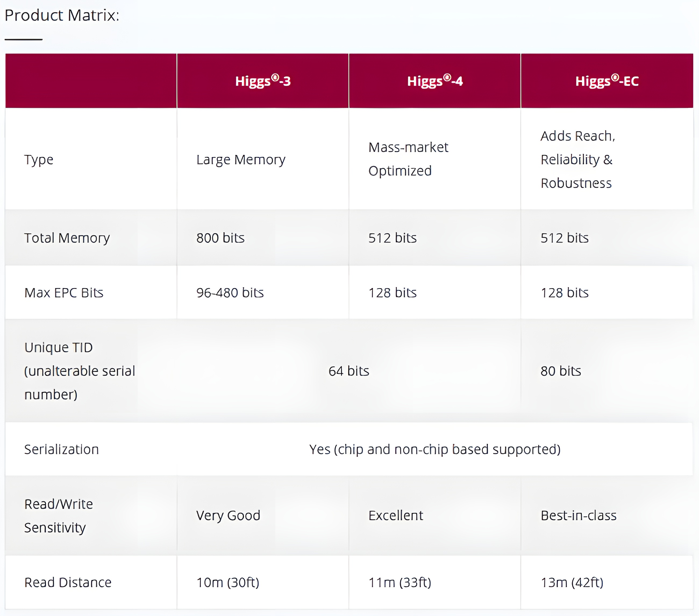Click the 80 bits cell

561,371
